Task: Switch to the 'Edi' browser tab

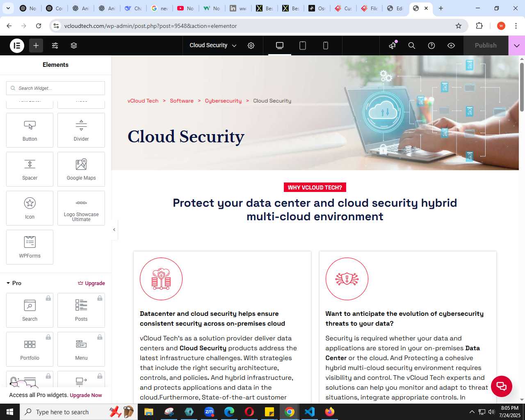Action: pos(395,8)
